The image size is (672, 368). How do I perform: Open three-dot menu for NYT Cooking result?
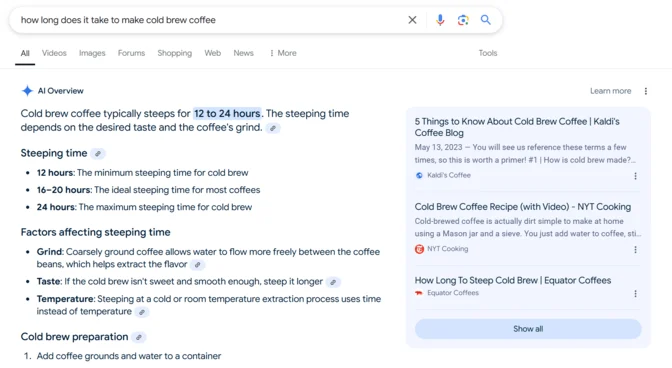[636, 249]
